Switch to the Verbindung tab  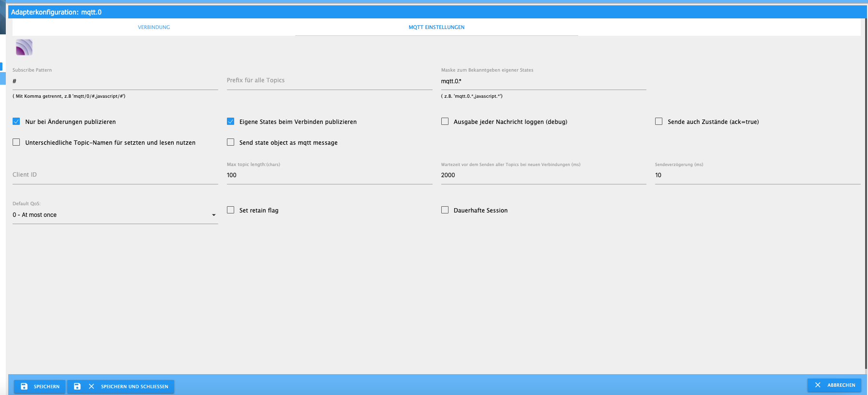coord(154,27)
